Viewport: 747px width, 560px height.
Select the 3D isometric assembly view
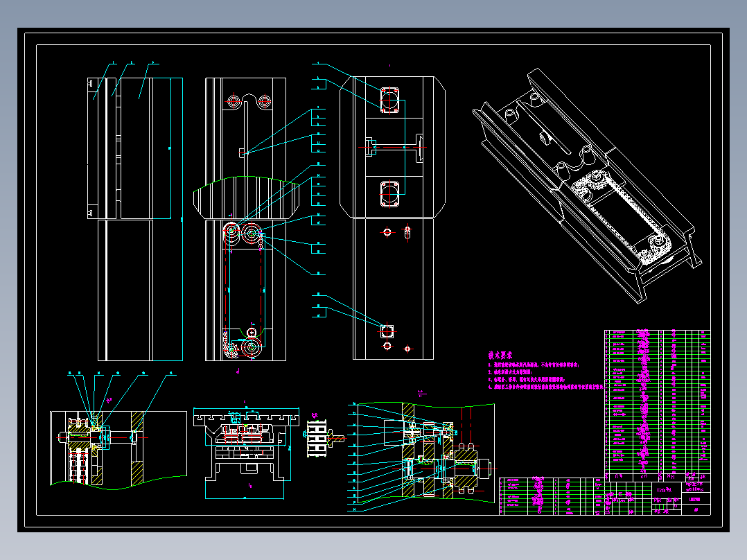[588, 186]
